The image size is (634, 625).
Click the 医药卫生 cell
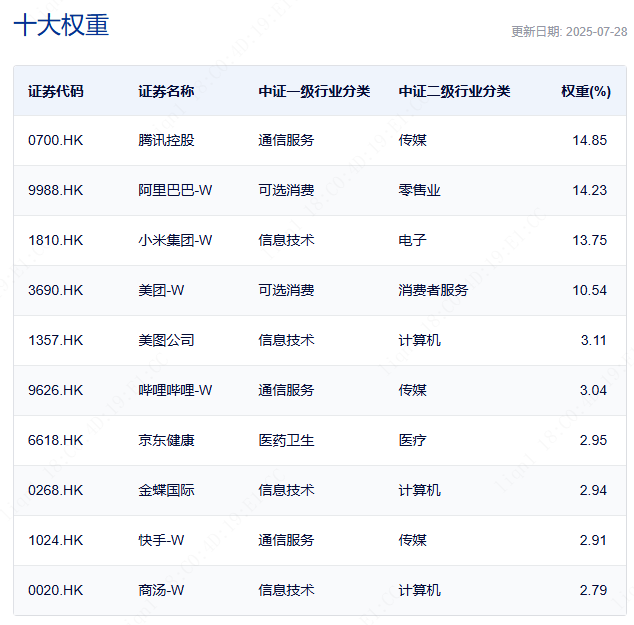coord(286,440)
